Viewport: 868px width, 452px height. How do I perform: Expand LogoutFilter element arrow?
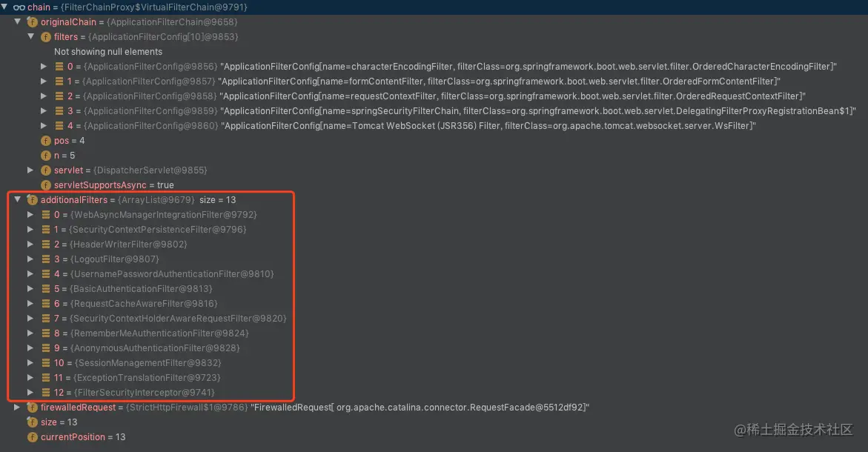point(31,259)
